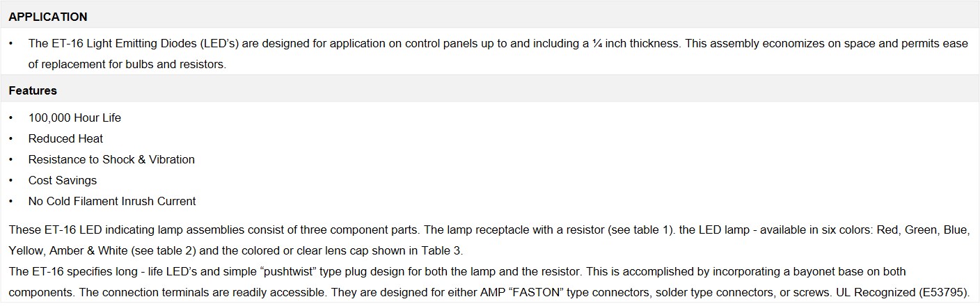Click the 'Cost Savings' feature item

(x=63, y=180)
